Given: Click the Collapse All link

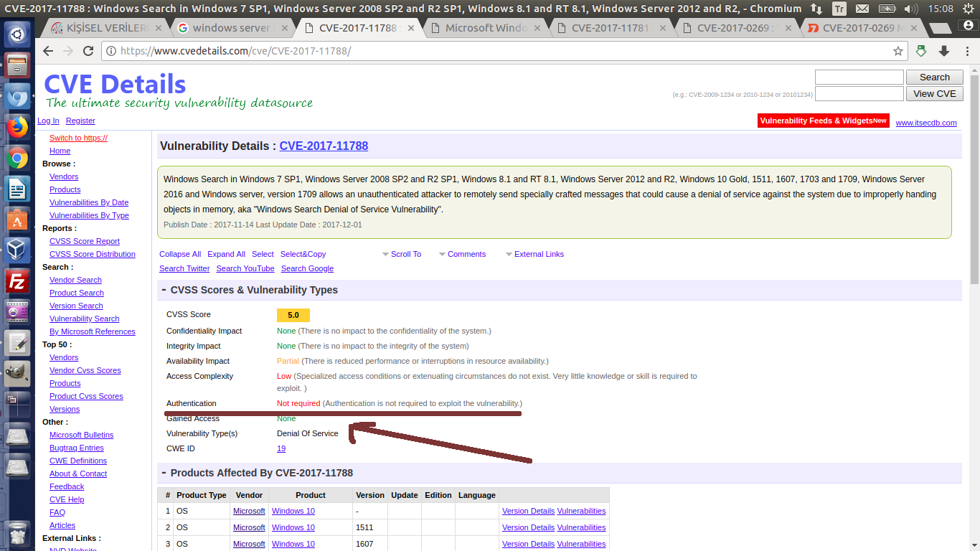Looking at the screenshot, I should pyautogui.click(x=180, y=254).
